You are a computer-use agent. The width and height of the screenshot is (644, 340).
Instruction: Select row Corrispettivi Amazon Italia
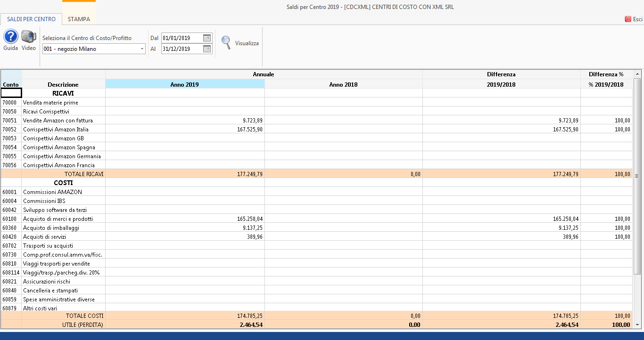point(316,129)
